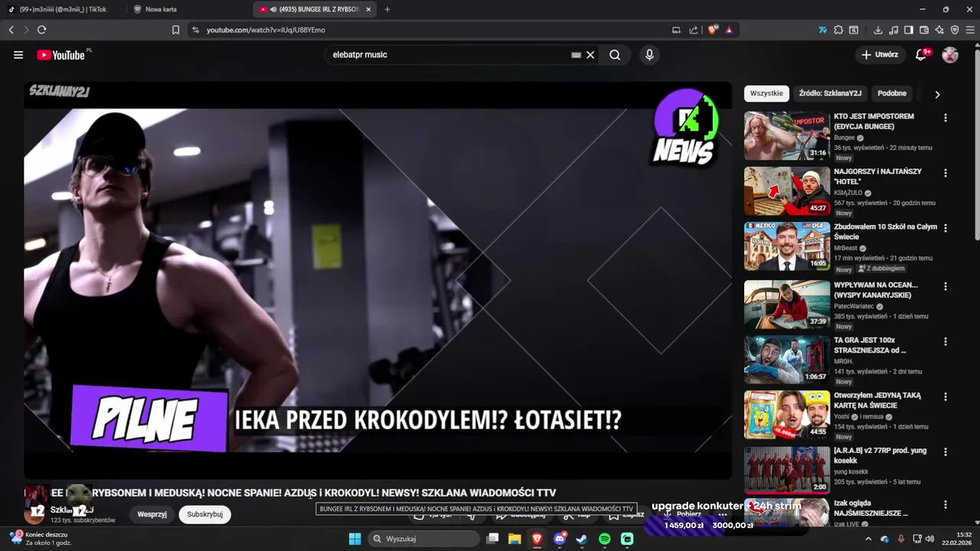Bookmark this page icon
The height and width of the screenshot is (551, 980).
click(x=175, y=30)
